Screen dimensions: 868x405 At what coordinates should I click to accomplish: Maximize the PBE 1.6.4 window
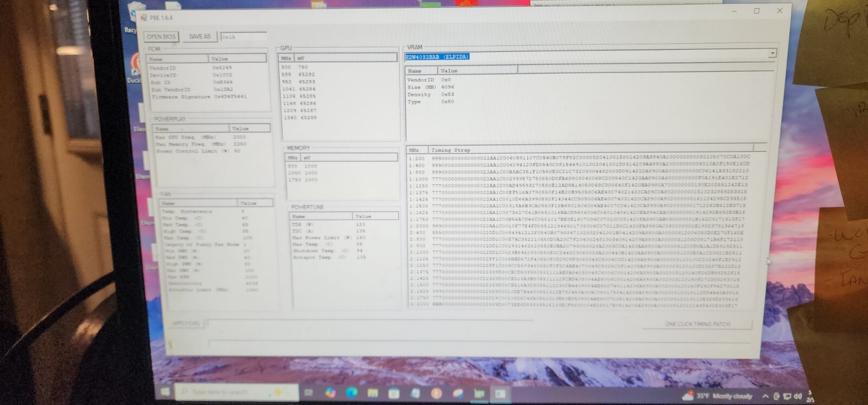[x=756, y=11]
